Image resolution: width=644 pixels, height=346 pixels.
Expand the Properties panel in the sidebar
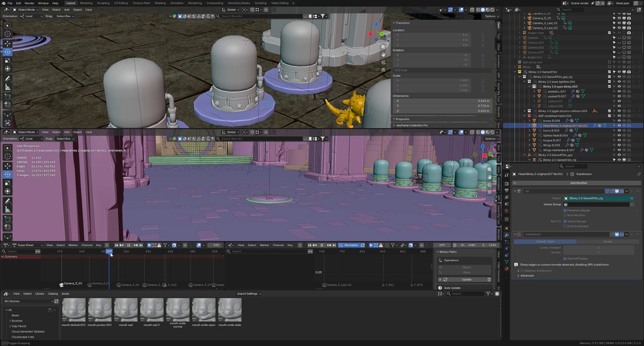(402, 119)
